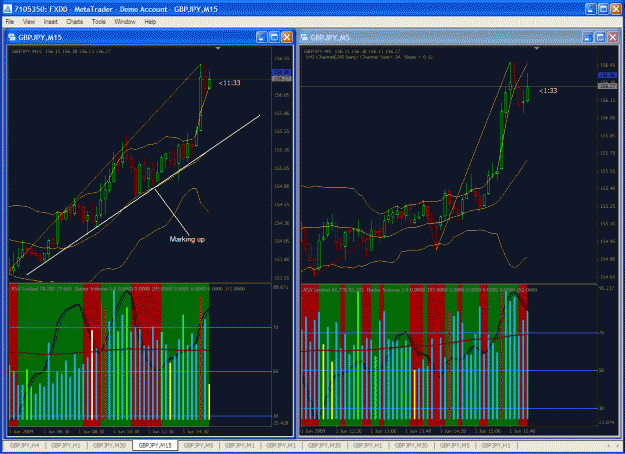Viewport: 625px width, 454px height.
Task: Open the Charts menu
Action: pos(75,22)
